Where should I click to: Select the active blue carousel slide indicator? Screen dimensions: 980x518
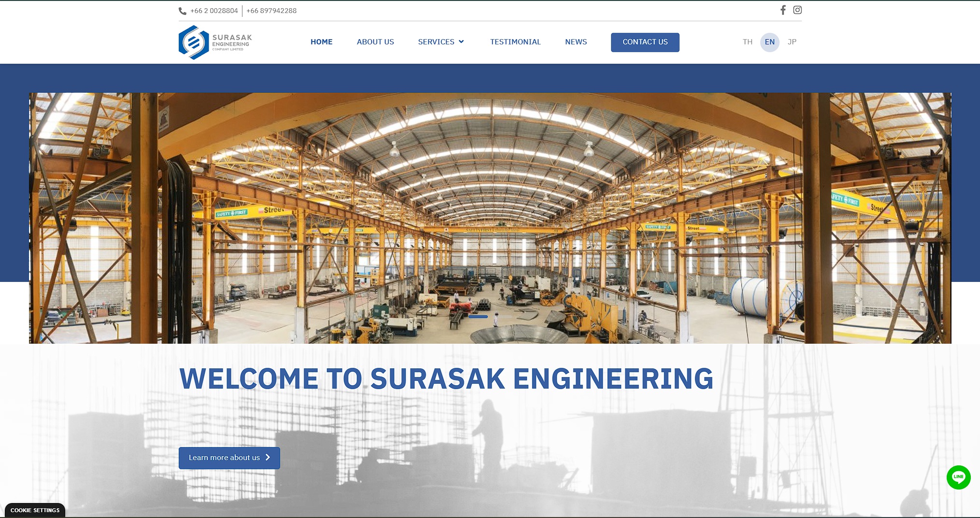478,317
